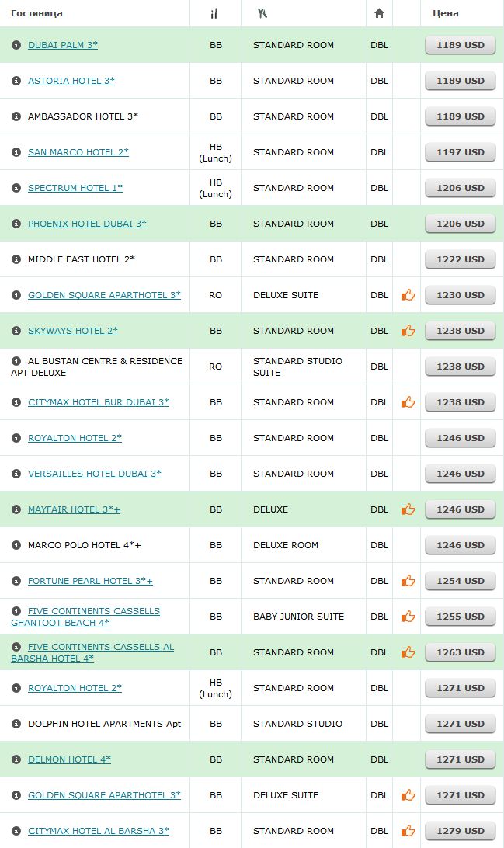Select 1197 USD price for San Marco
504x848 pixels.
pos(461,152)
